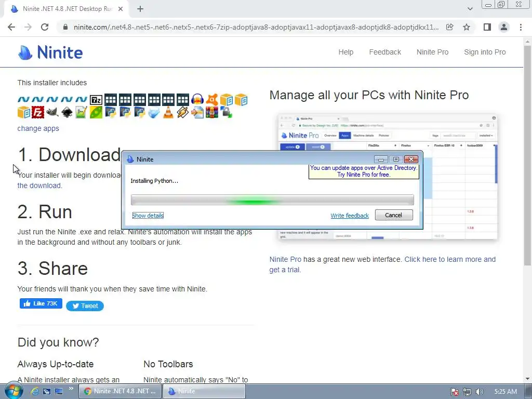532x399 pixels.
Task: Click 'Click here to learn more' link
Action: (x=382, y=264)
